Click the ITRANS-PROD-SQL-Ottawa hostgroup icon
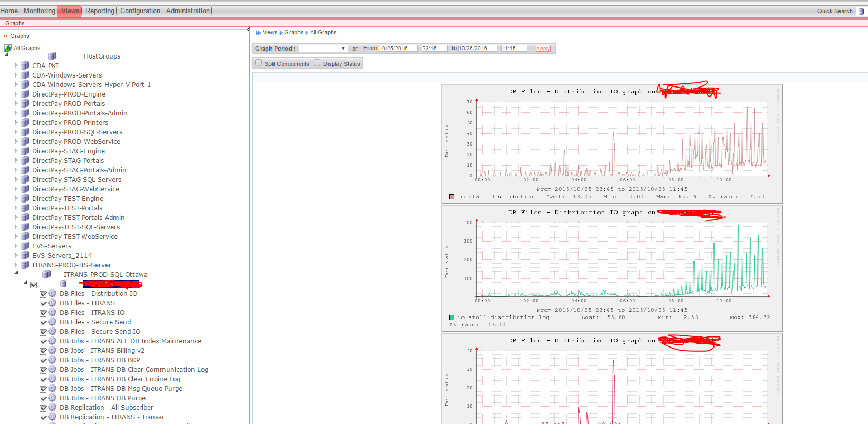 tap(47, 274)
